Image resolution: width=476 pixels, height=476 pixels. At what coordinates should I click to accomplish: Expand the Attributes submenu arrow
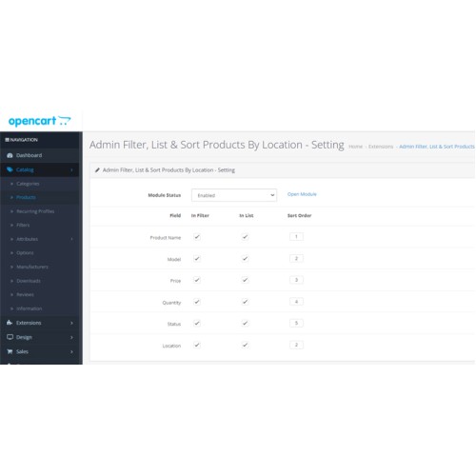(71, 239)
